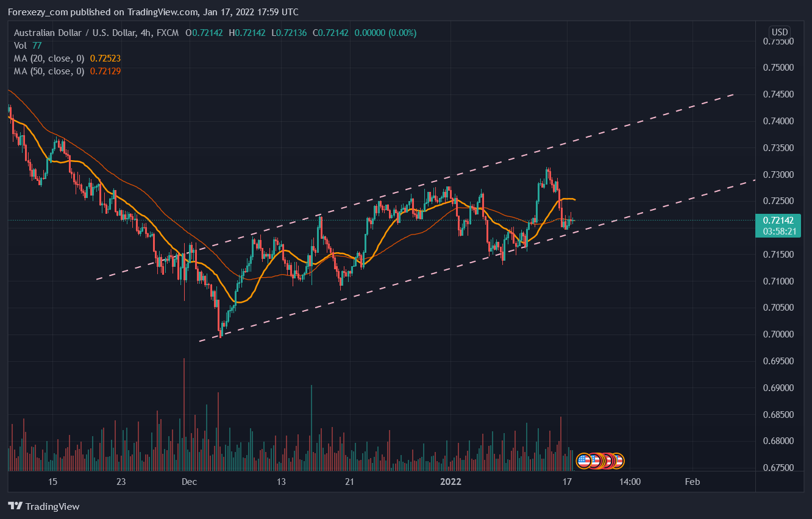Image resolution: width=812 pixels, height=519 pixels.
Task: Click the 0.71000 price axis label
Action: click(x=778, y=281)
